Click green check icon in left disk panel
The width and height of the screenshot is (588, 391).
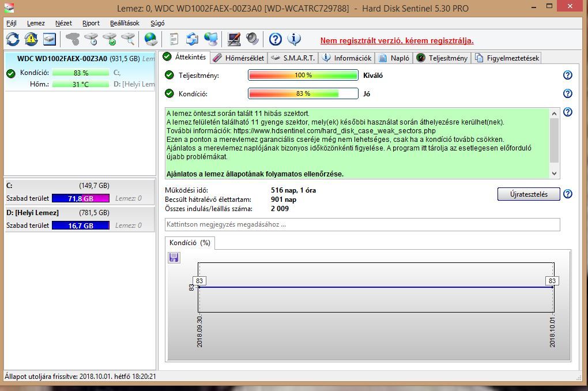tap(11, 74)
